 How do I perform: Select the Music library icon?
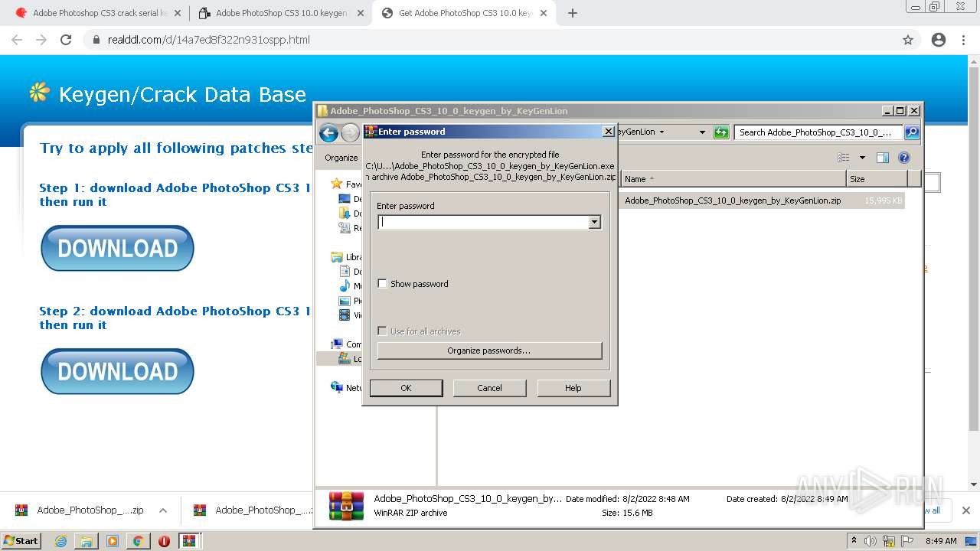click(x=345, y=286)
